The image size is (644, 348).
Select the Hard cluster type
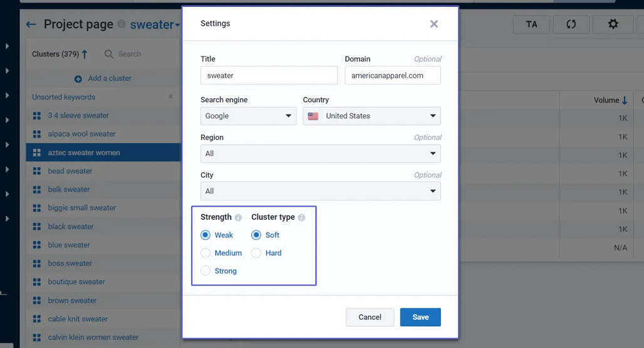(256, 253)
